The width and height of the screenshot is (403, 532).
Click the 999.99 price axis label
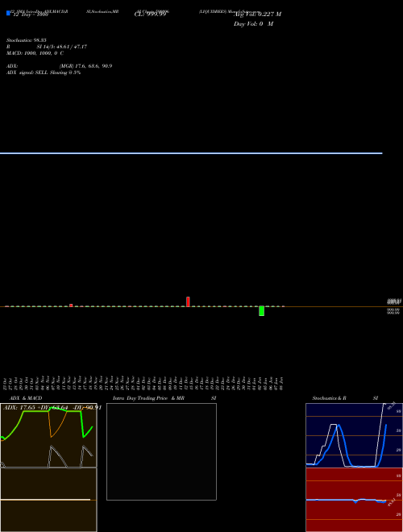pos(393,311)
